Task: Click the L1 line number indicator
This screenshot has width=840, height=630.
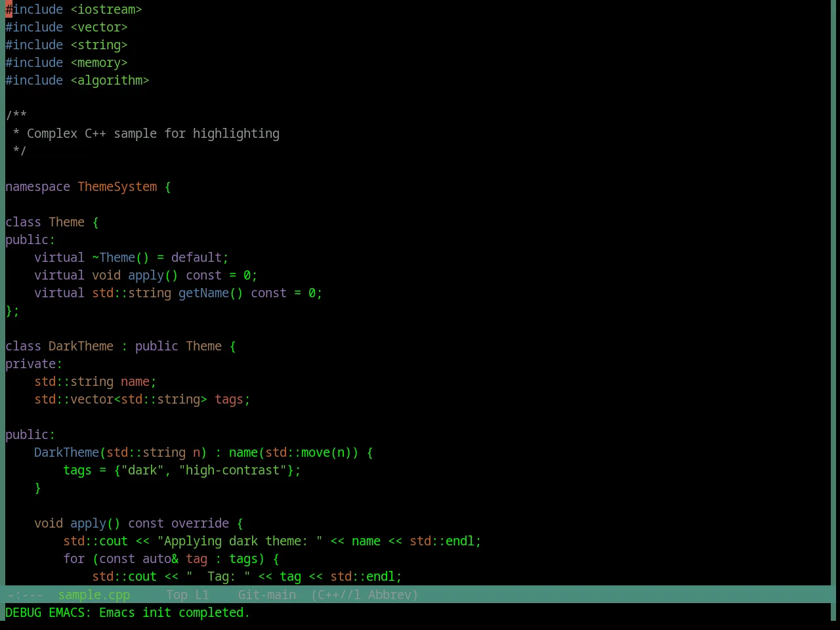Action: pyautogui.click(x=202, y=595)
